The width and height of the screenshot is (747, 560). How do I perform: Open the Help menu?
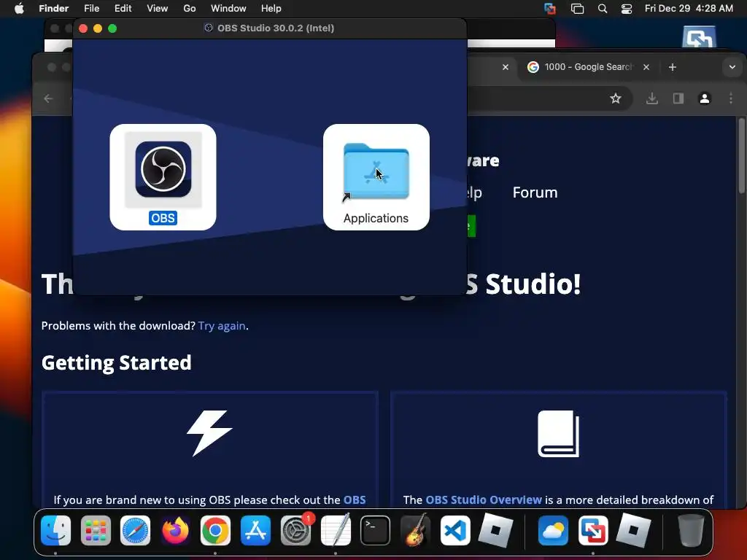[x=271, y=9]
